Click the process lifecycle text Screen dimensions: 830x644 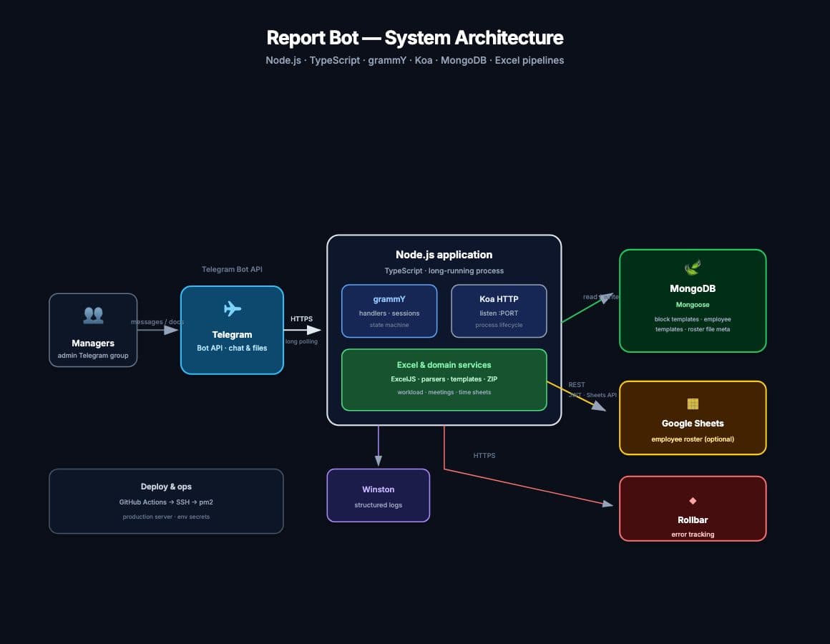(499, 325)
